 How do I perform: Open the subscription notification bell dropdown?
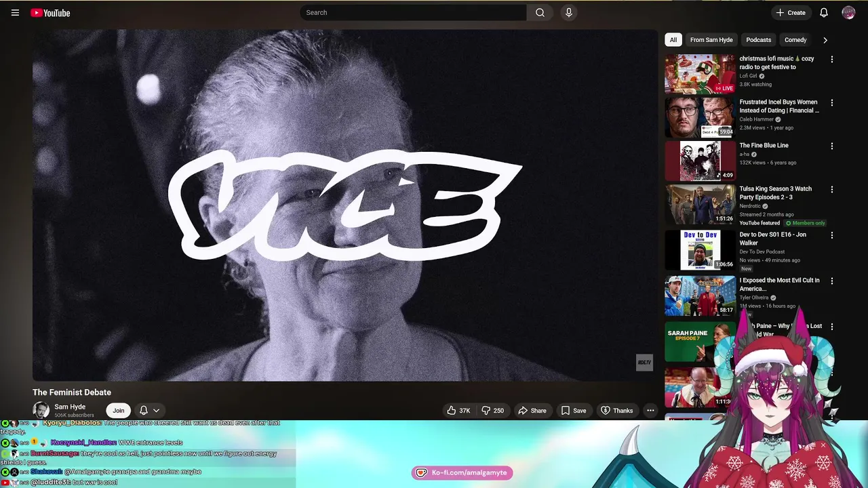click(149, 410)
